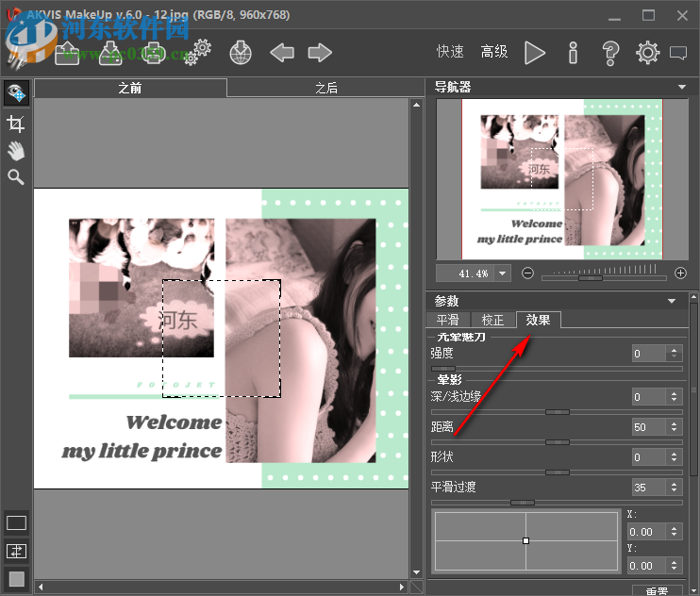This screenshot has height=596, width=700.
Task: Toggle the preview window eye tool
Action: pyautogui.click(x=17, y=93)
